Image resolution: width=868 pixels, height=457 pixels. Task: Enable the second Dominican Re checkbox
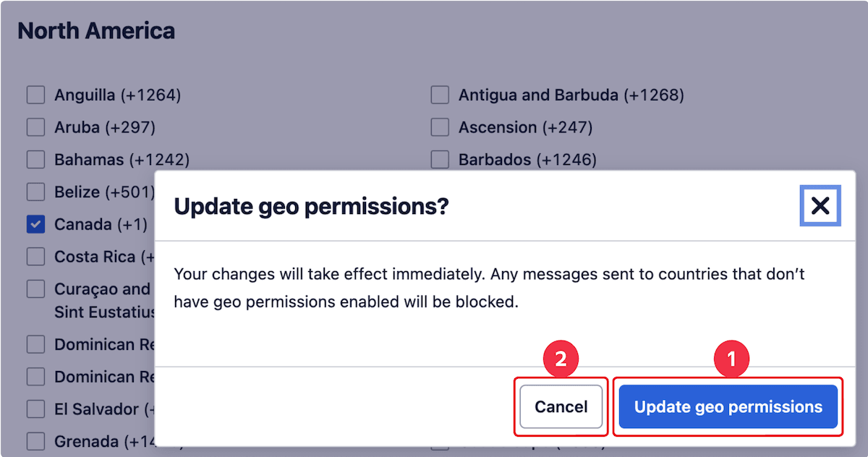tap(35, 377)
